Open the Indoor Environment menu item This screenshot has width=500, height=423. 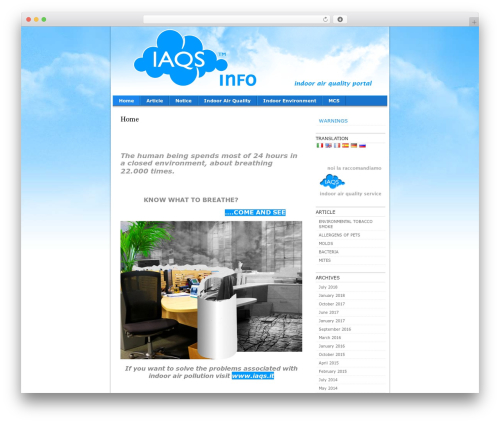click(x=290, y=101)
